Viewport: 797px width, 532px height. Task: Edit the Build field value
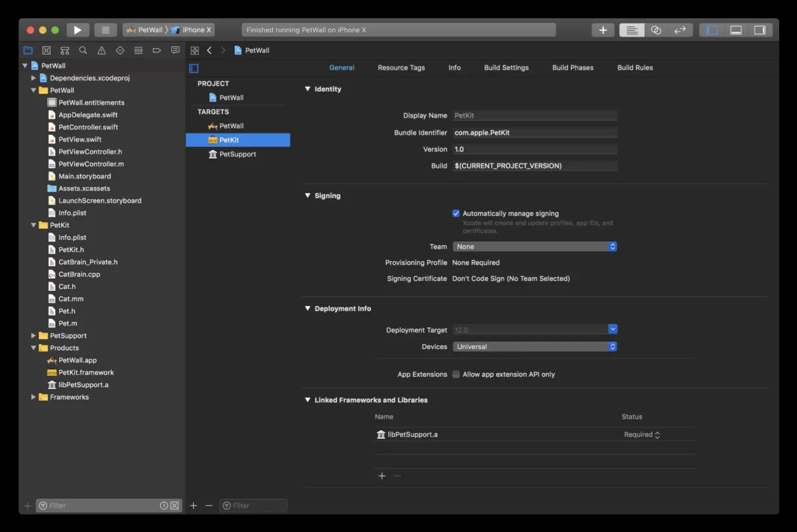click(x=535, y=166)
